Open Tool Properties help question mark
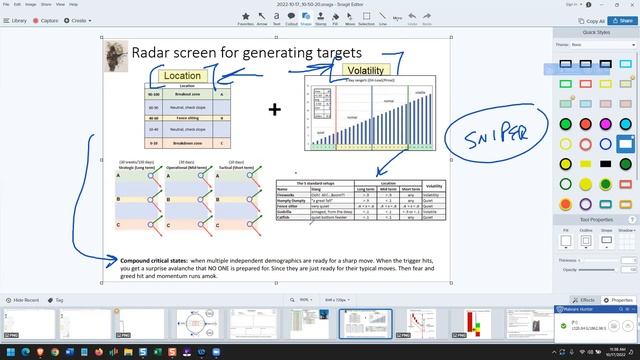Viewport: 640px width, 360px height. click(632, 220)
